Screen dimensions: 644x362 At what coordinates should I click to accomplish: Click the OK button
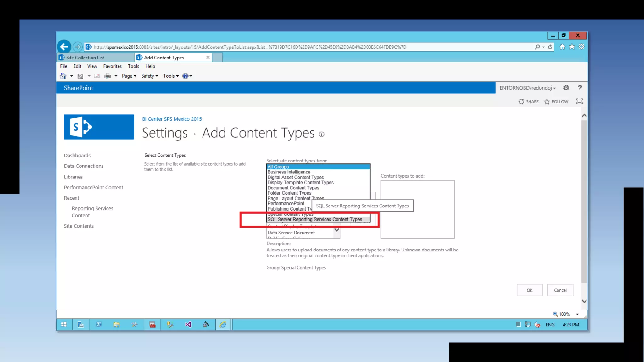(529, 290)
